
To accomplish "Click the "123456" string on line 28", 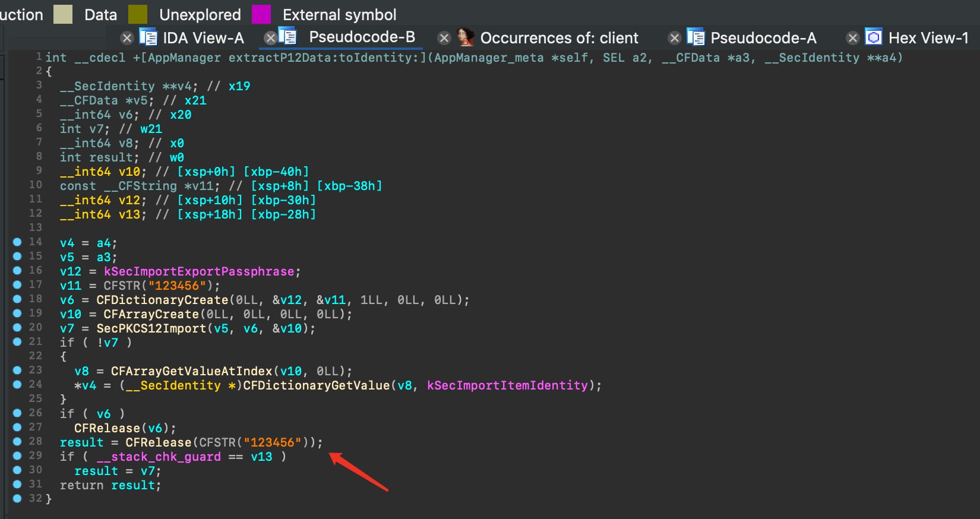I will click(x=273, y=442).
